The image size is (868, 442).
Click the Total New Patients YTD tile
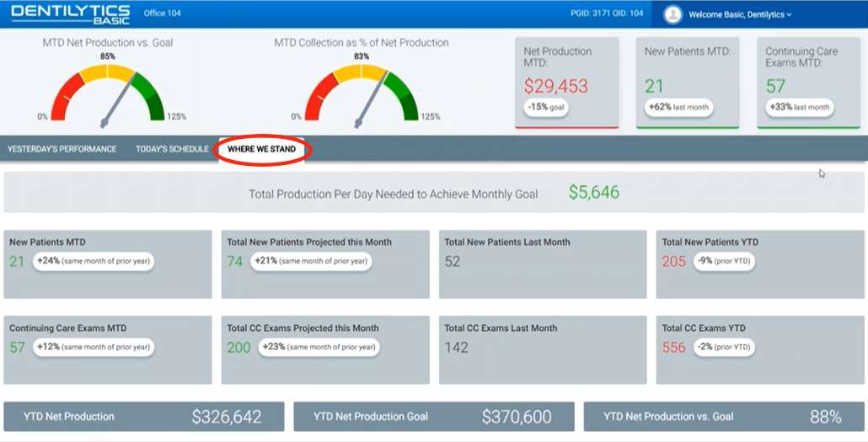tap(759, 264)
